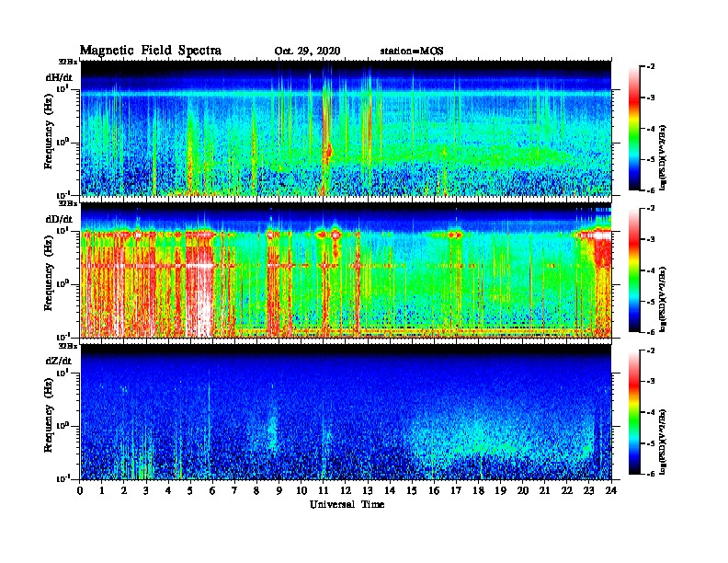Click hour 23 on the Universal Time axis
The image size is (728, 563).
(x=589, y=491)
